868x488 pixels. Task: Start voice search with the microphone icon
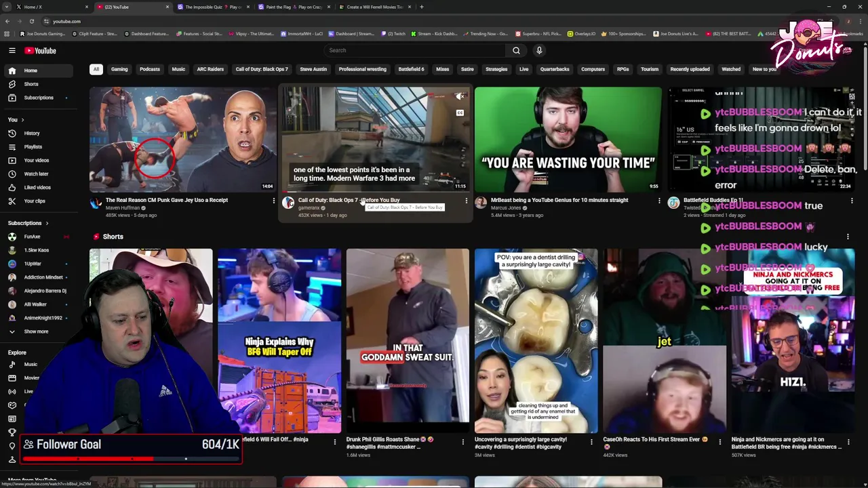tap(539, 50)
